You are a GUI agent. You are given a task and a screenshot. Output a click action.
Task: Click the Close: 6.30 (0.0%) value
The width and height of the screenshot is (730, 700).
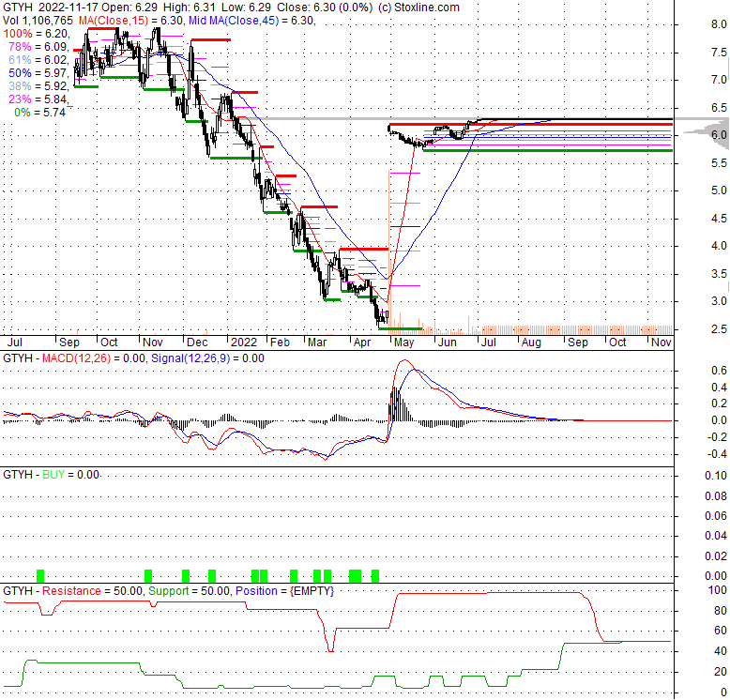325,8
